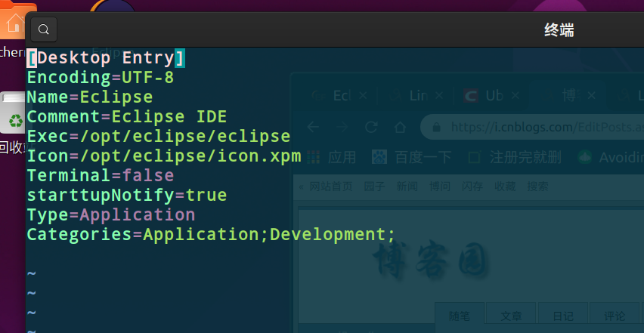The height and width of the screenshot is (333, 644).
Task: Open 闪存 link in cnblogs nav
Action: (x=472, y=187)
